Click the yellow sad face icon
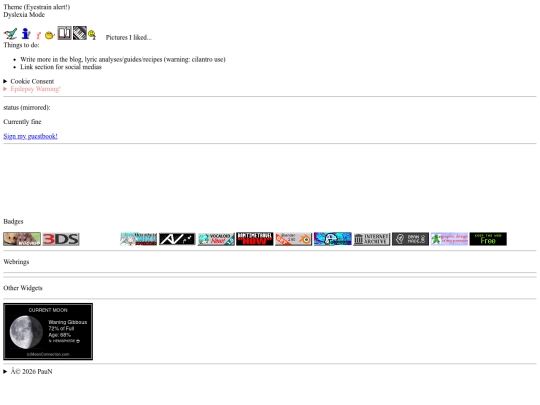Viewport: 540px width, 405px height. (92, 35)
